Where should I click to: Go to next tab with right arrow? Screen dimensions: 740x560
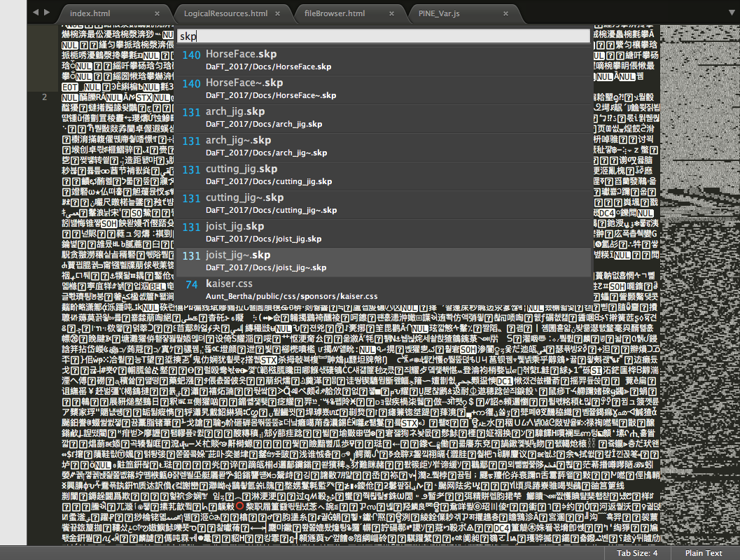pos(47,13)
